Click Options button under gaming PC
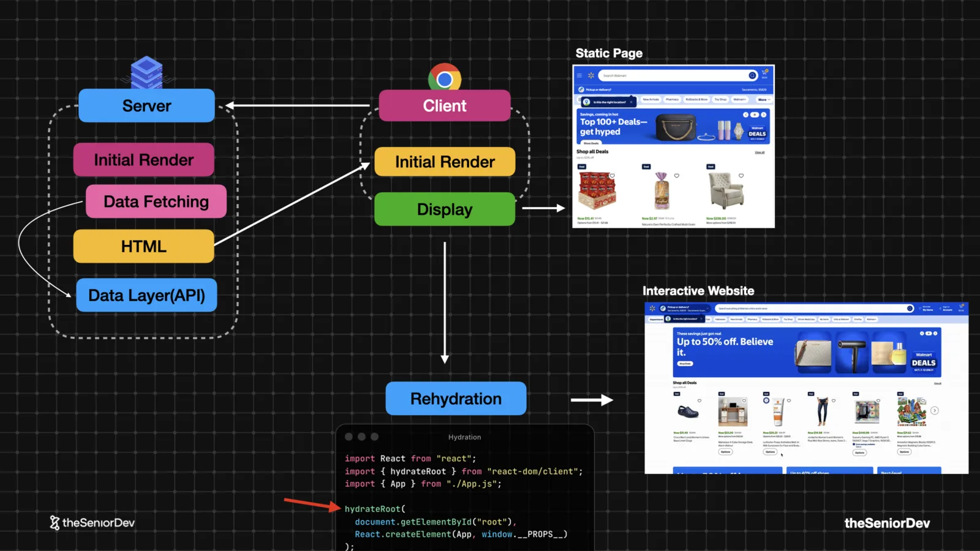The width and height of the screenshot is (980, 551). tap(860, 452)
